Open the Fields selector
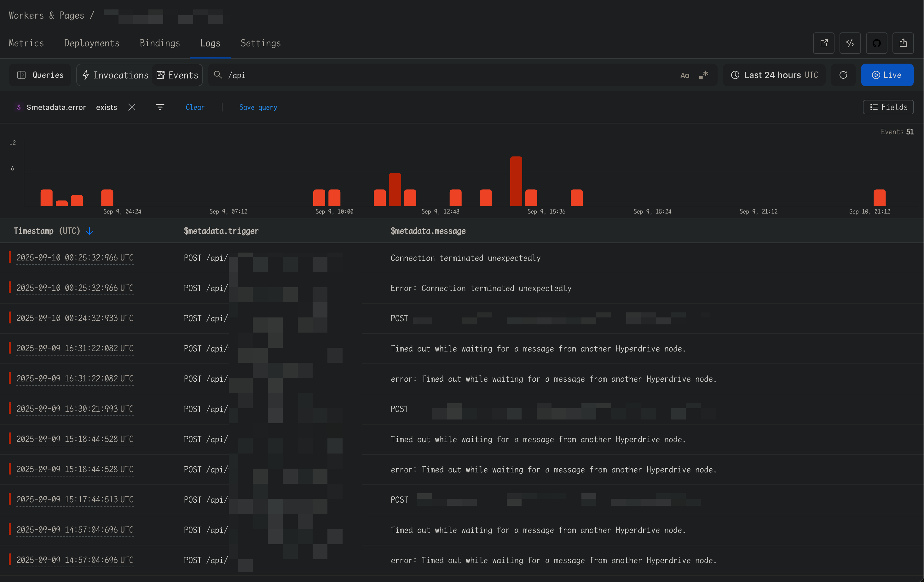Viewport: 924px width, 582px height. pos(888,107)
